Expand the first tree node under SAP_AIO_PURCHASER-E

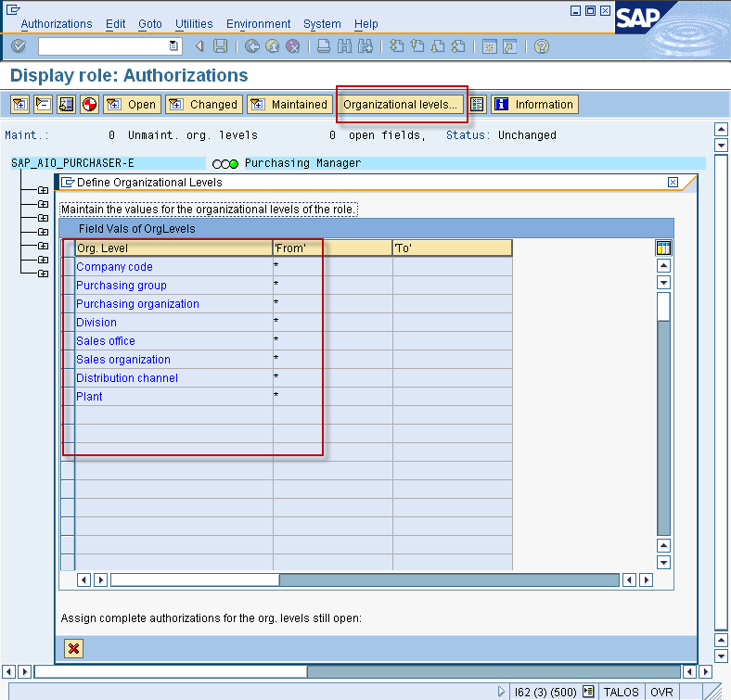pos(43,190)
